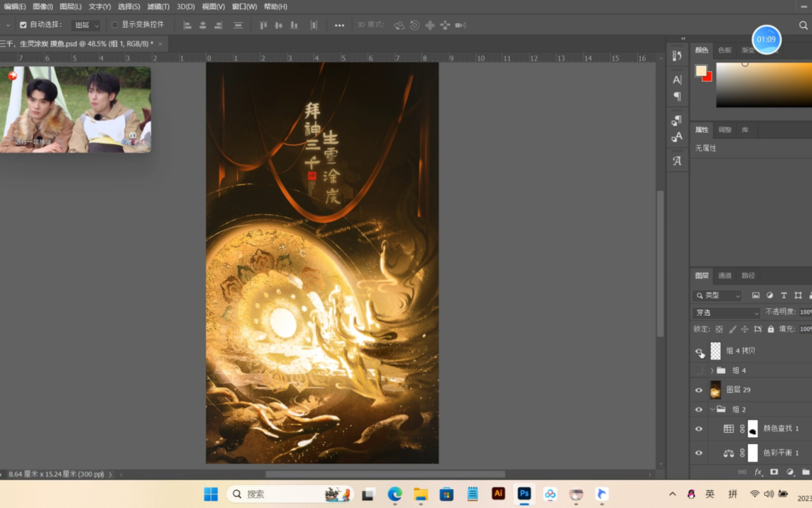Open the 图层(L) menu

pyautogui.click(x=70, y=7)
